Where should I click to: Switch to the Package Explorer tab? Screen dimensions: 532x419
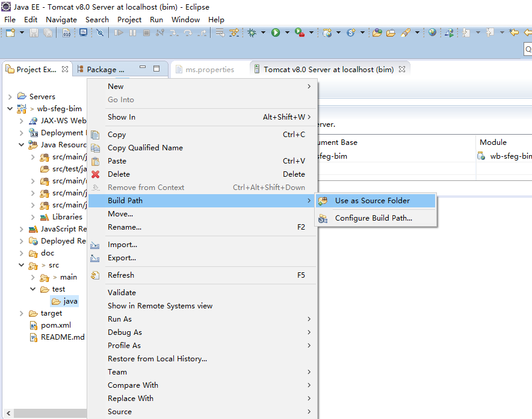click(x=101, y=70)
